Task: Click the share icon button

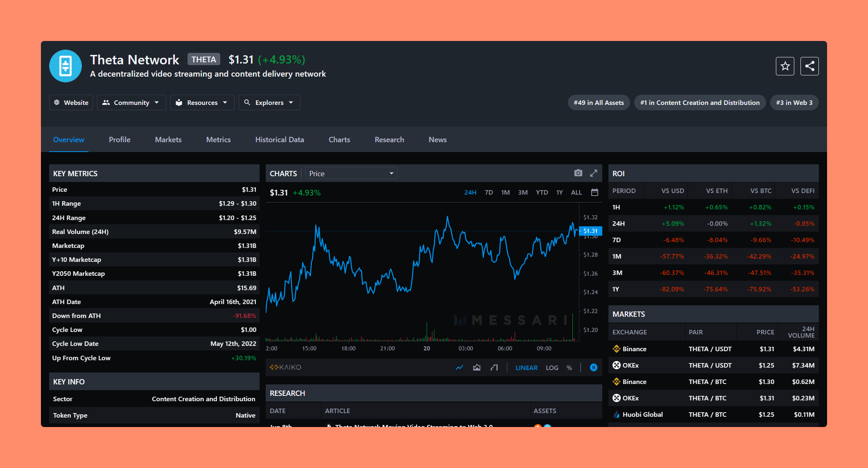Action: [809, 66]
